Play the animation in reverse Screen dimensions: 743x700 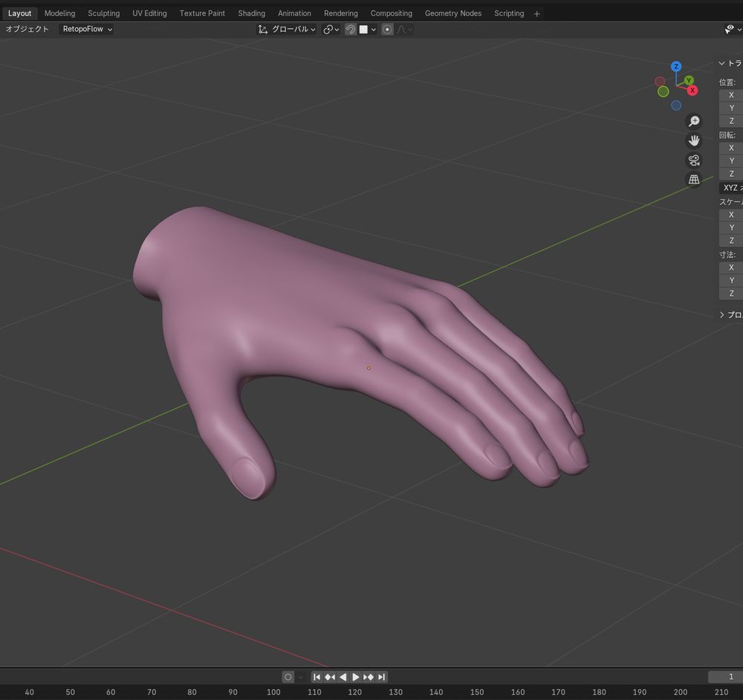[343, 677]
